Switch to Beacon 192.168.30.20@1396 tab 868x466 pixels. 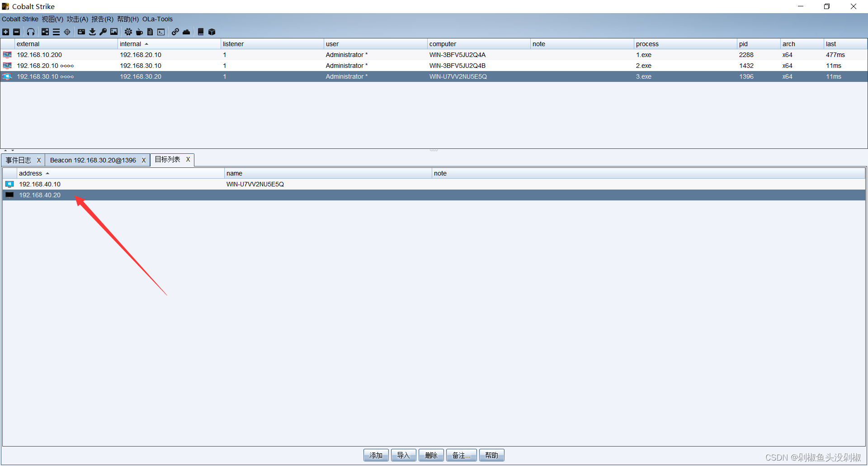coord(93,160)
